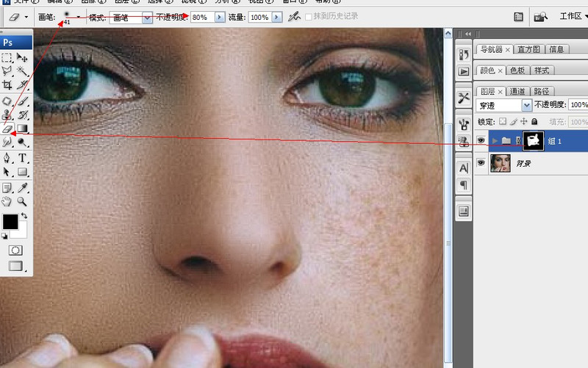This screenshot has height=368, width=588.
Task: Click the foreground black color swatch
Action: click(10, 222)
